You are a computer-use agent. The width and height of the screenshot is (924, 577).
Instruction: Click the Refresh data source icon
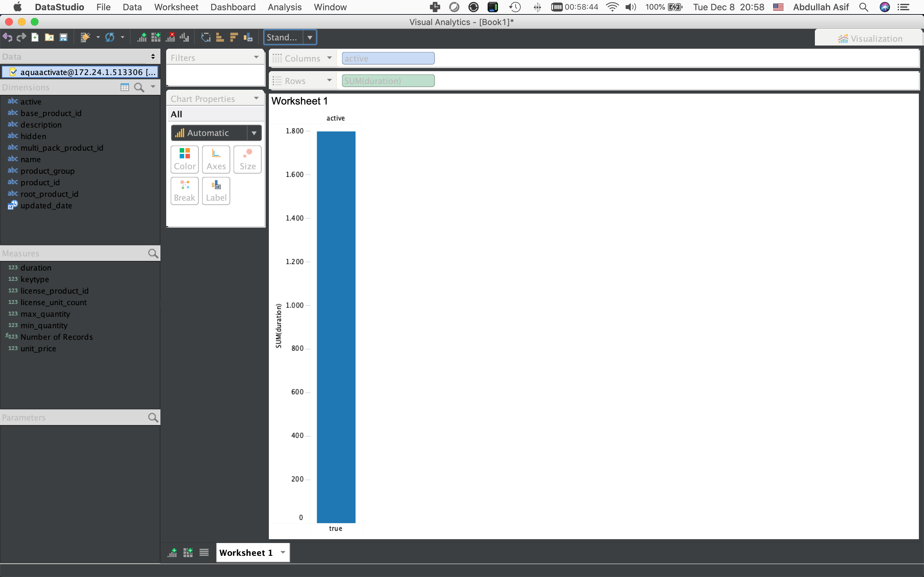[110, 38]
